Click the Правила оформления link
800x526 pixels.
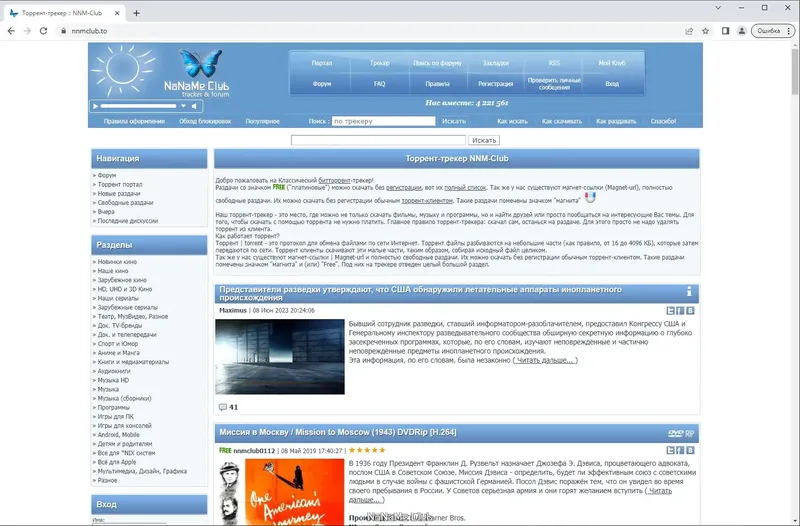click(x=134, y=121)
